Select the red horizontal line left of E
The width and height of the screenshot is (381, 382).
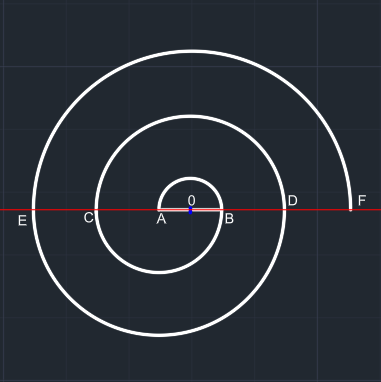click(x=16, y=210)
